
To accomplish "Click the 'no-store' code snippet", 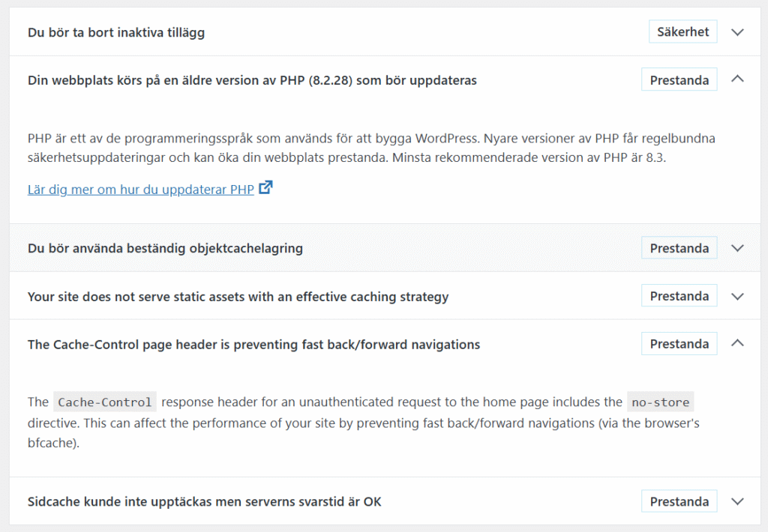I will point(660,402).
